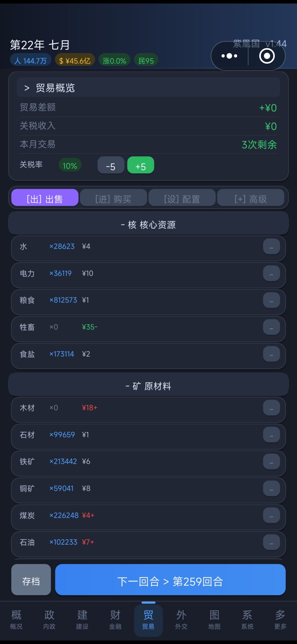Open the 地图 (map) nav icon
Screen dimensions: 297x644
tap(214, 619)
